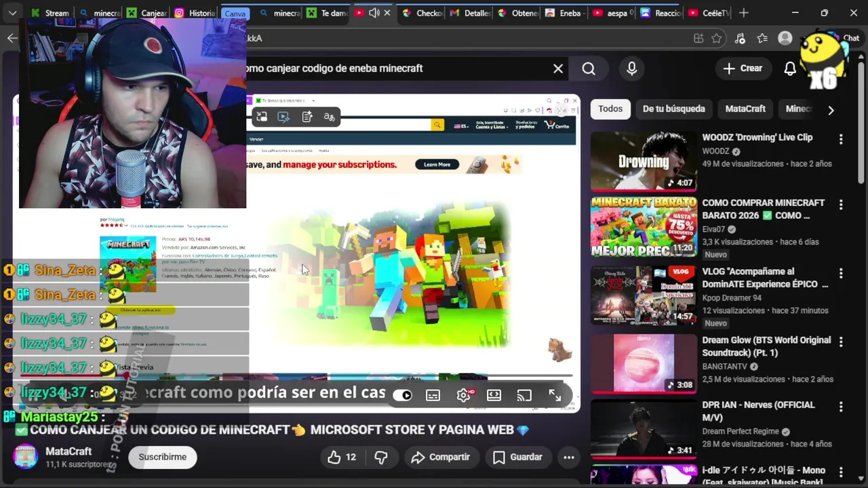Switch to the Canva browser tab

pyautogui.click(x=235, y=13)
